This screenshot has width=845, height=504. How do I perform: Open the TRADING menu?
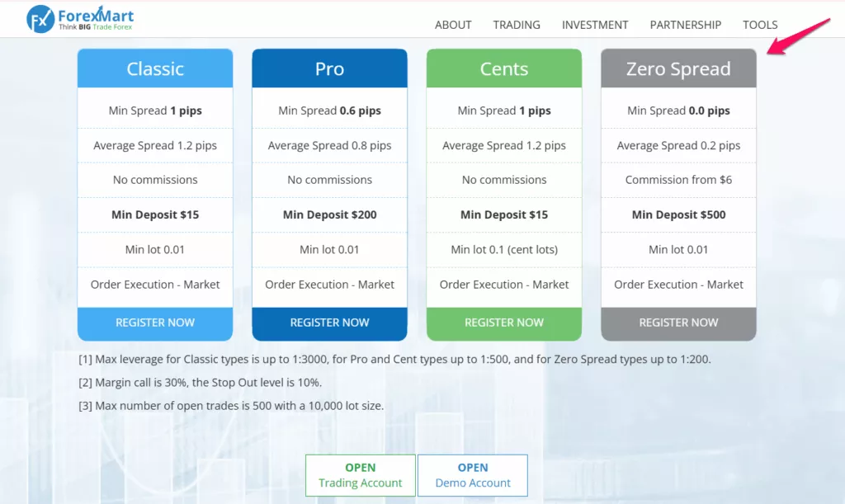coord(517,25)
